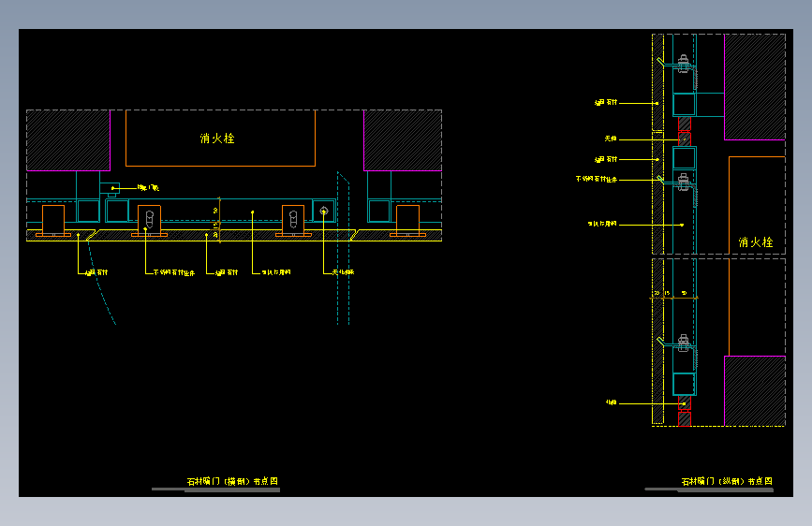Select the 石材暗门（纵剖）节点图 drawing title
Viewport: 812px width, 526px height.
point(727,481)
